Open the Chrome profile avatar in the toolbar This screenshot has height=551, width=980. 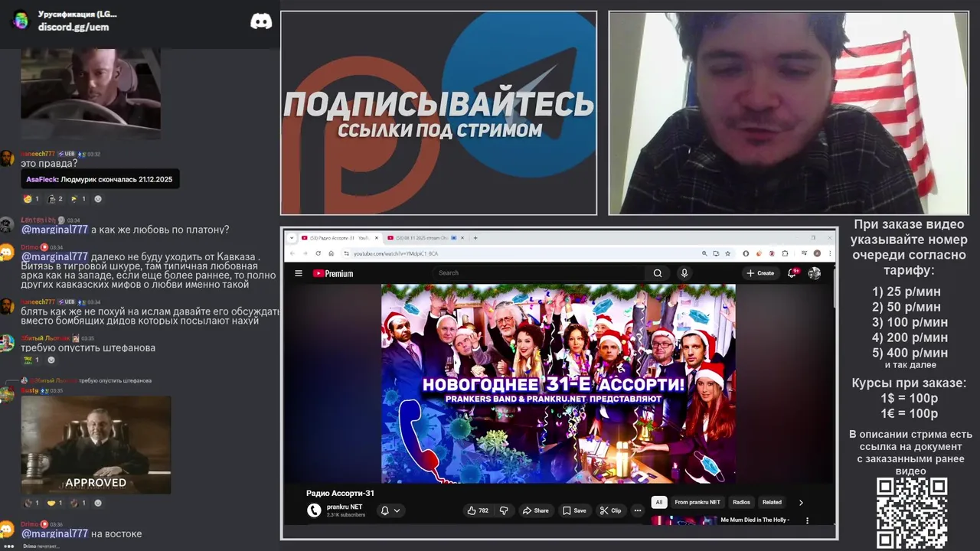point(817,253)
